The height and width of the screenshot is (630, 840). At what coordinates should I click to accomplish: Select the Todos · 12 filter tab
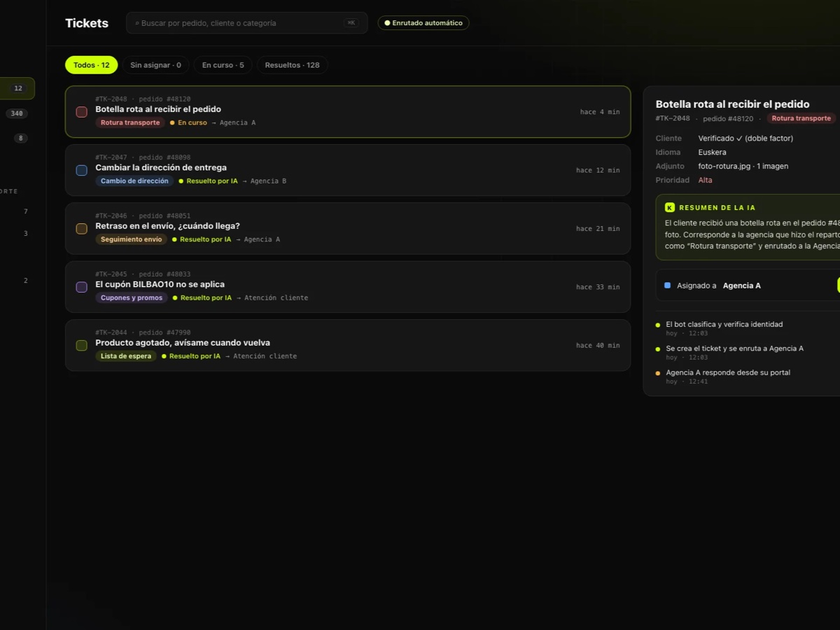[92, 65]
